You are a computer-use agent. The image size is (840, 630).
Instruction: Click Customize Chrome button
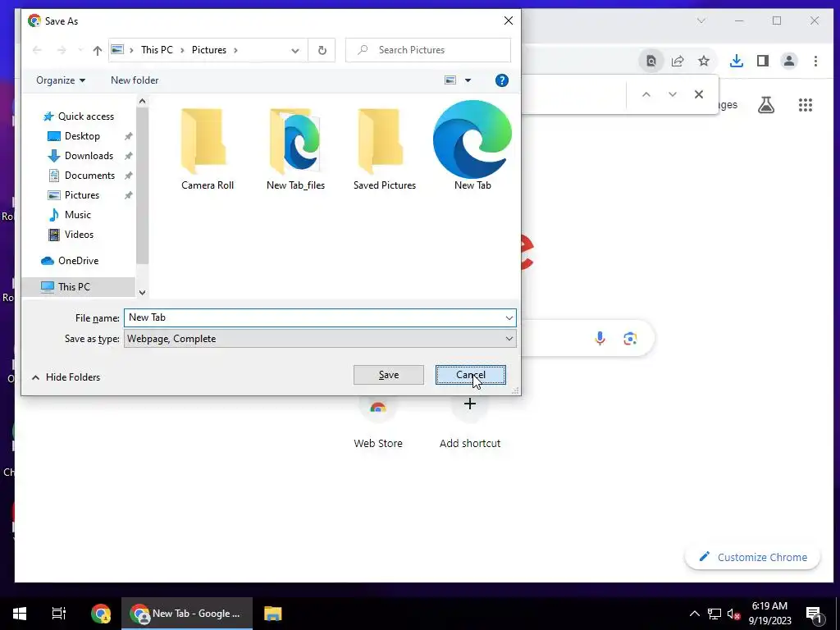pyautogui.click(x=752, y=557)
